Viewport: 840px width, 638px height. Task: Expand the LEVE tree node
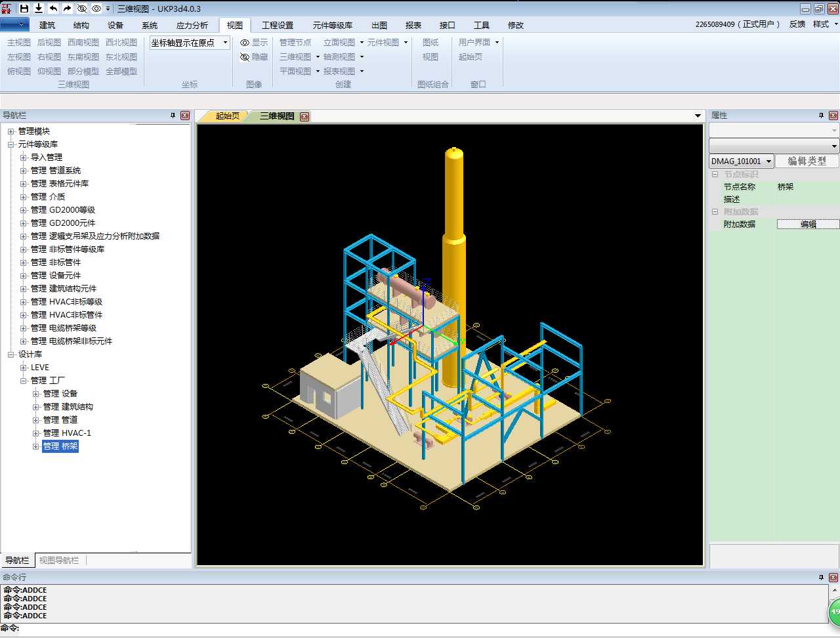tap(23, 368)
